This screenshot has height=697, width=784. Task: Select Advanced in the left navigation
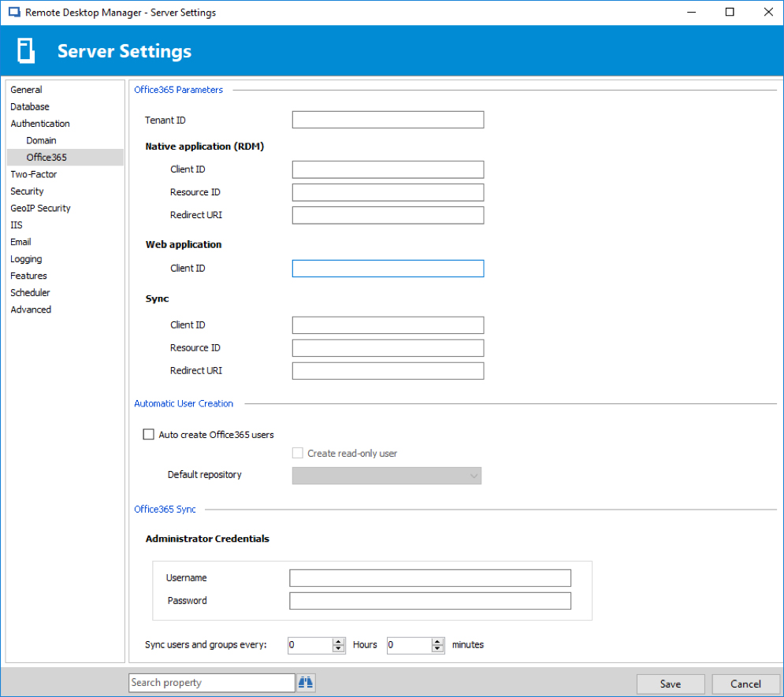[31, 310]
